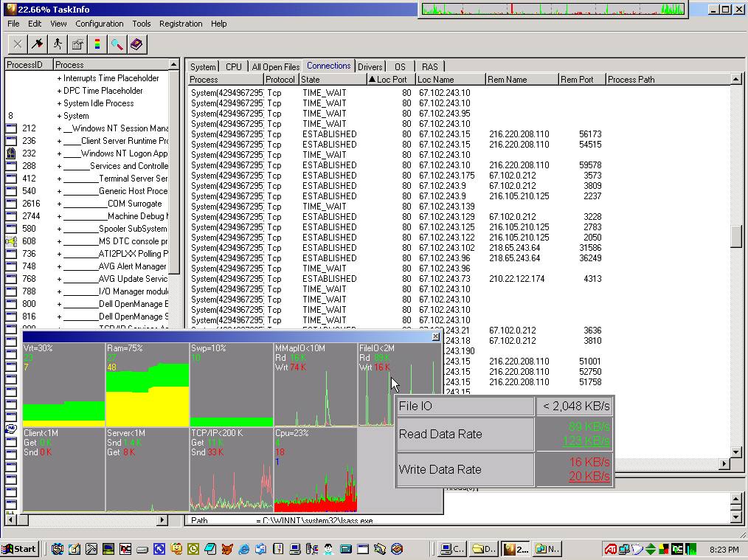Screen dimensions: 748x560
Task: Open help with the purple book icon
Action: (x=137, y=44)
